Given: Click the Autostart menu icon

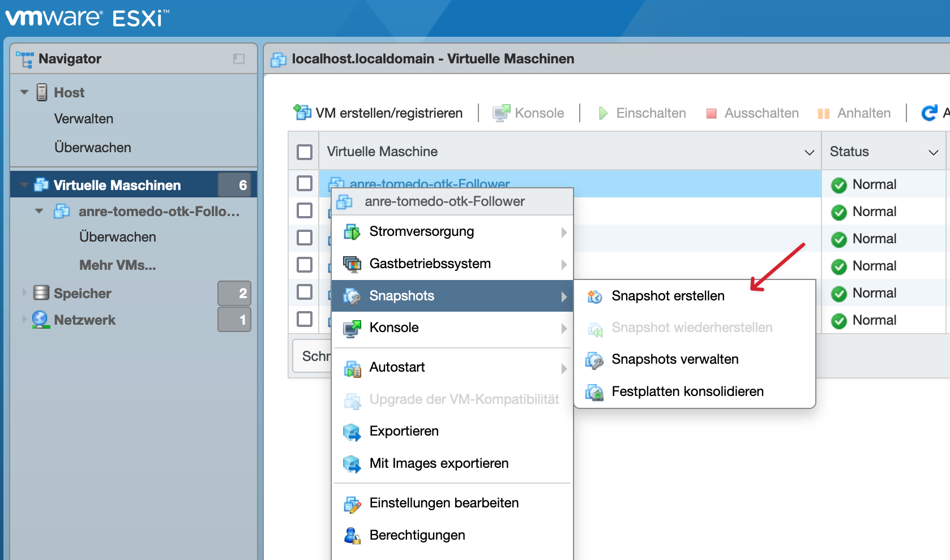Looking at the screenshot, I should 352,369.
